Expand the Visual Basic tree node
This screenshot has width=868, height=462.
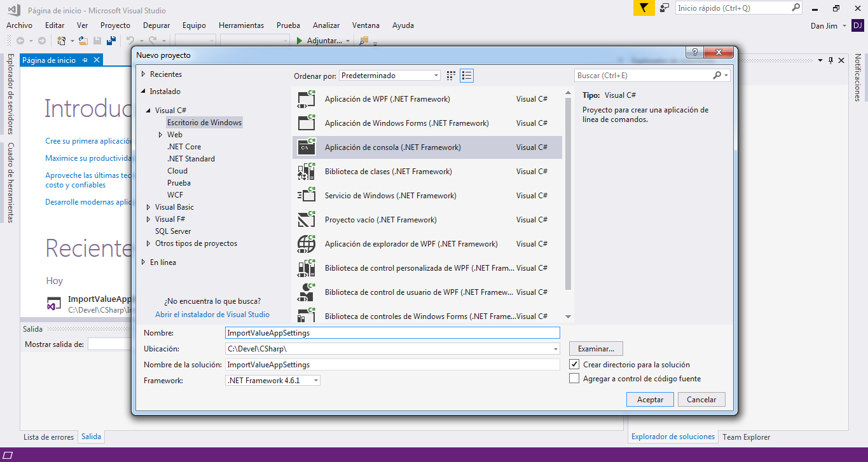[148, 207]
